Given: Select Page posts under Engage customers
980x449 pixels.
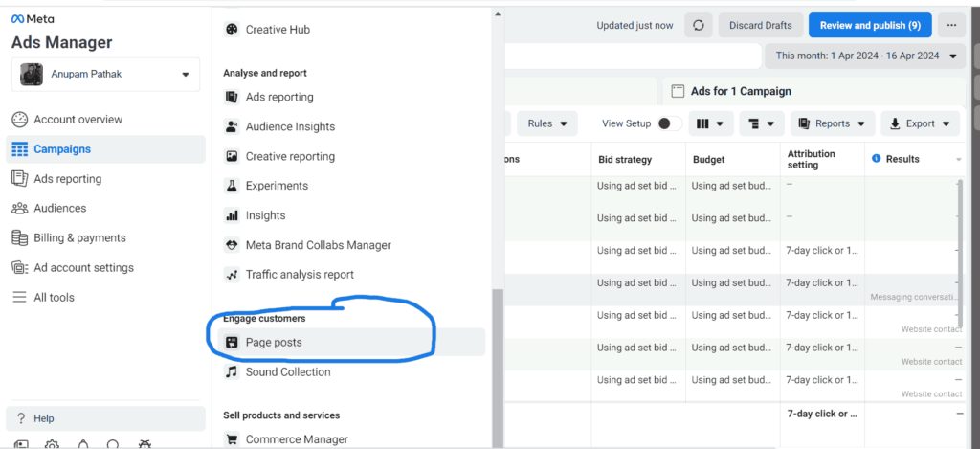Looking at the screenshot, I should coord(274,342).
